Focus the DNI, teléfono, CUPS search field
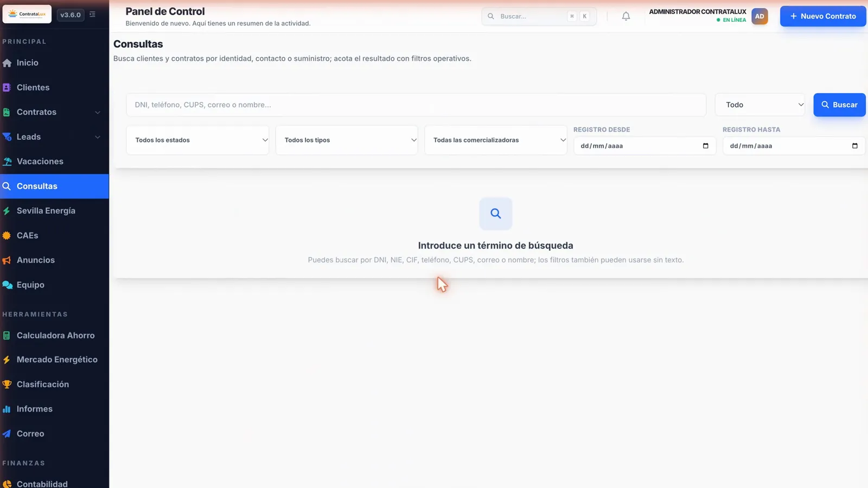 (x=416, y=105)
